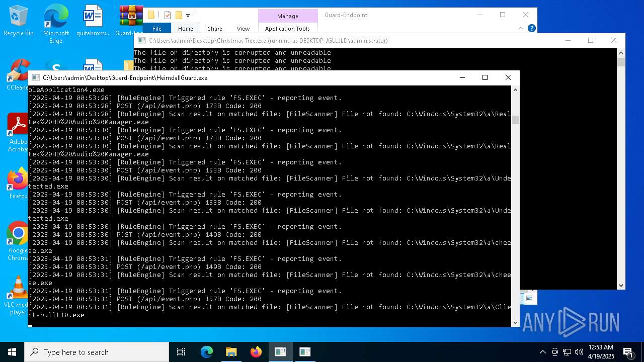Select the quitebrows Word document on desktop

tap(93, 21)
